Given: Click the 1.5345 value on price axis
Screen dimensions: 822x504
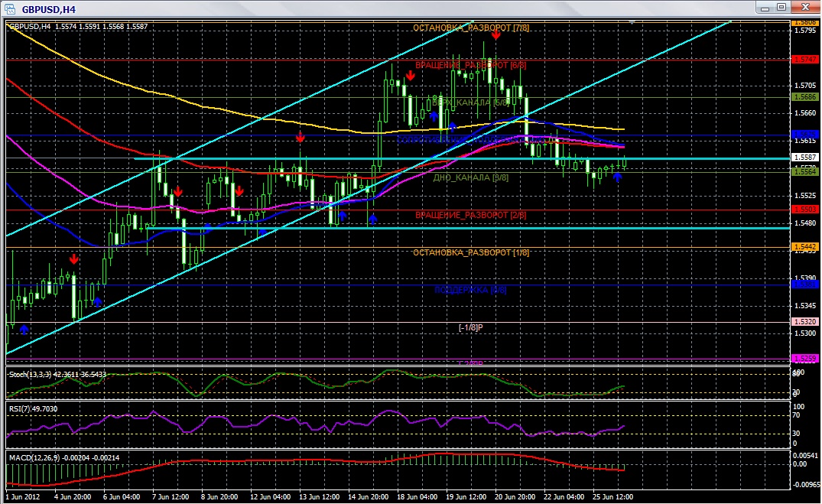Looking at the screenshot, I should click(x=805, y=306).
